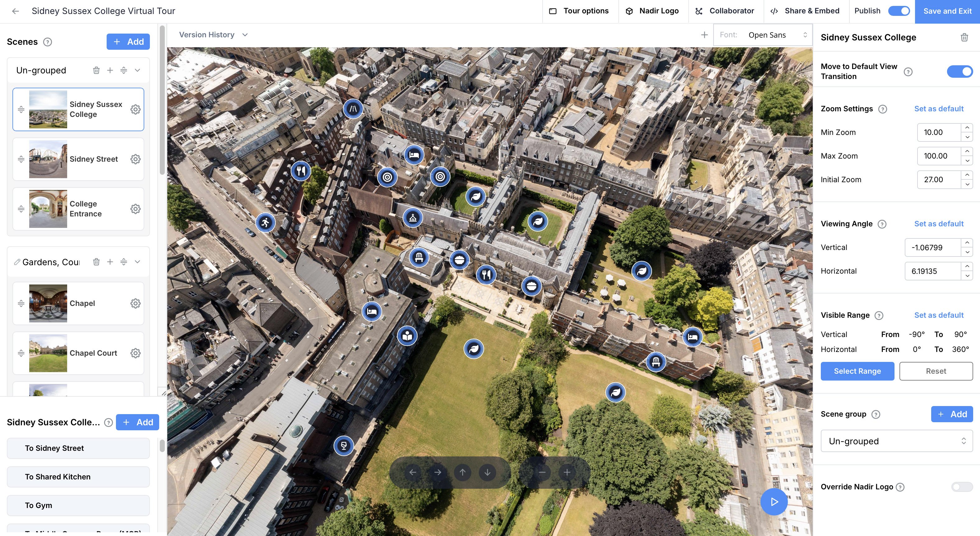Image resolution: width=980 pixels, height=536 pixels.
Task: Enable the Override Nadir Logo toggle
Action: click(961, 487)
